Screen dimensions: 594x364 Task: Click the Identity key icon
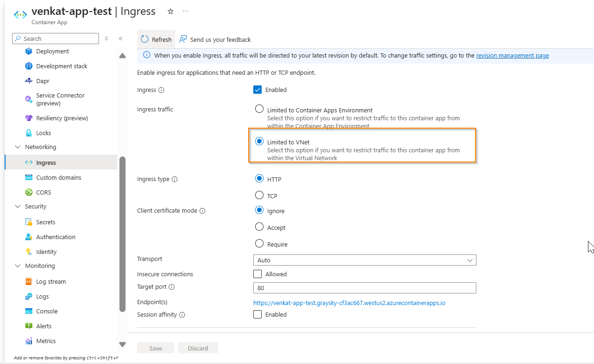[28, 252]
